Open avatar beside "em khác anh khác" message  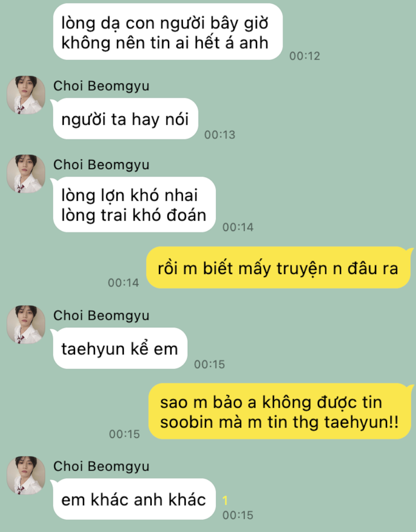[x=26, y=475]
